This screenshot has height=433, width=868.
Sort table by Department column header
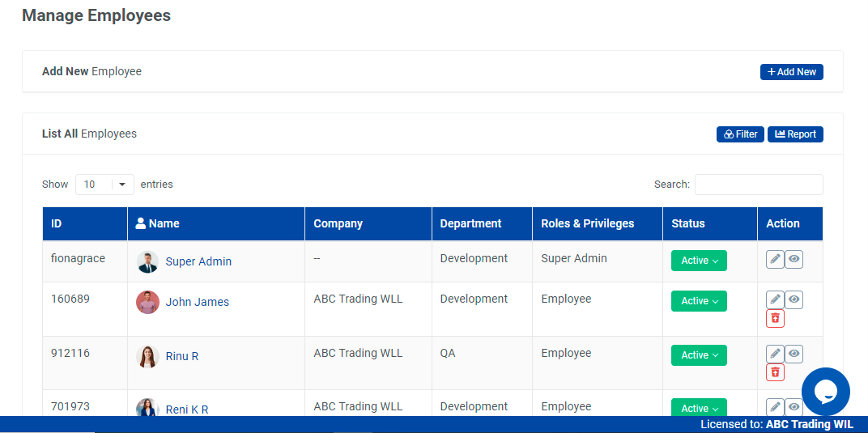pos(470,223)
